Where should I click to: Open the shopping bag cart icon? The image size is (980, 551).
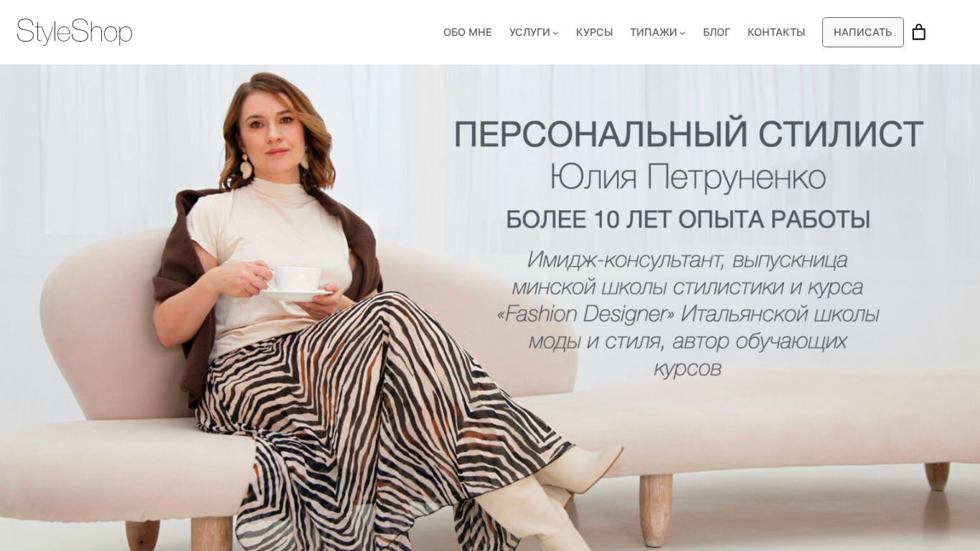coord(918,32)
